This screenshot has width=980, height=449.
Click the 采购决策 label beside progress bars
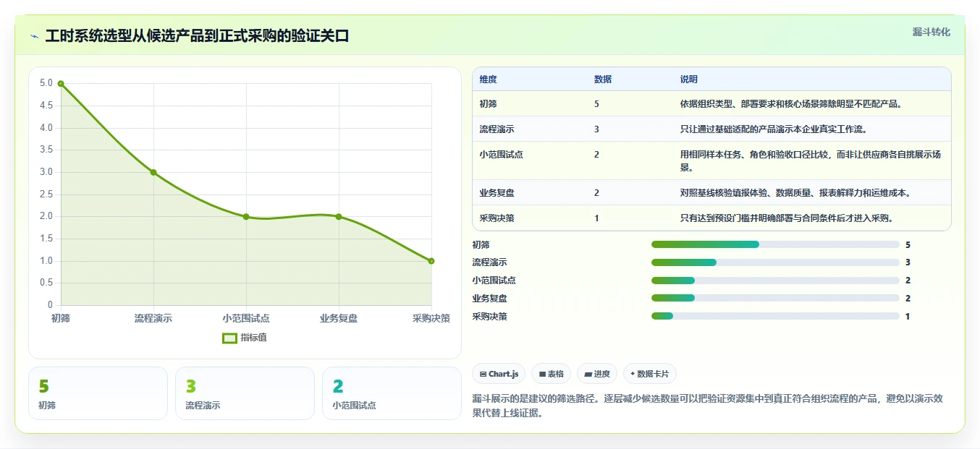click(x=489, y=316)
